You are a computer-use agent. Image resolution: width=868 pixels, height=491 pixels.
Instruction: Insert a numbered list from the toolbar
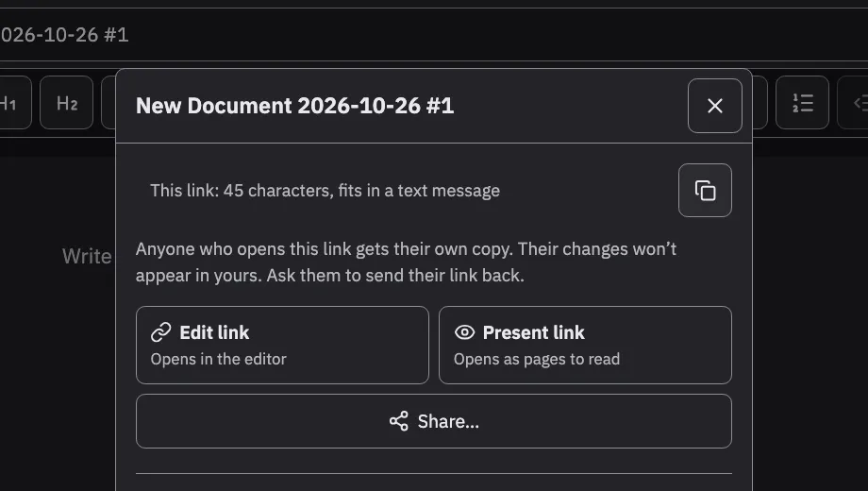802,103
